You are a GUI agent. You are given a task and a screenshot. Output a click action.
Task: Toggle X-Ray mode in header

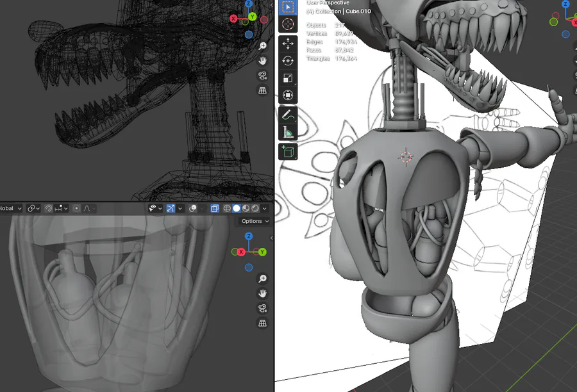[x=215, y=209]
